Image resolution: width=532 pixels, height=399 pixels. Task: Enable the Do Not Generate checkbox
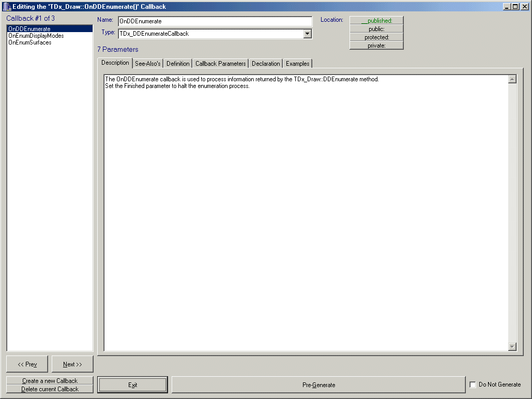[473, 385]
